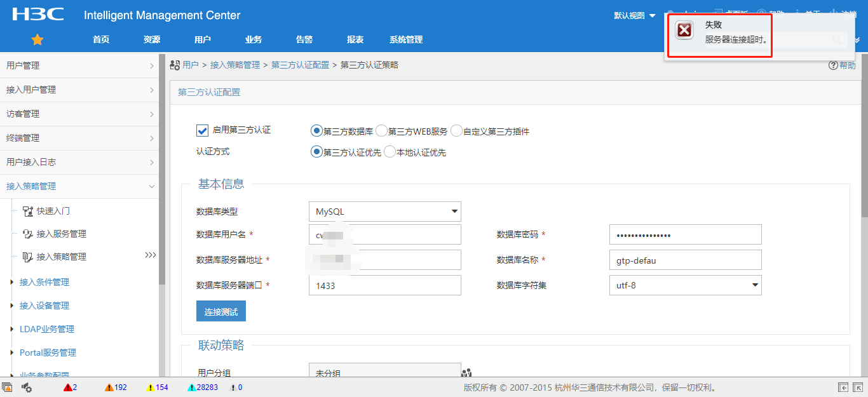The width and height of the screenshot is (868, 397).
Task: Open the 系统管理 menu in navigation bar
Action: pos(406,39)
